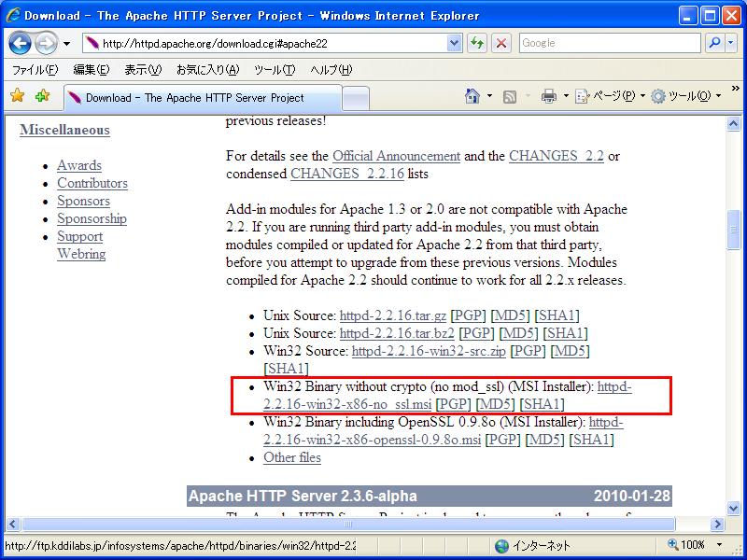Open the Miscellaneous heading link
The image size is (747, 560).
(x=64, y=130)
